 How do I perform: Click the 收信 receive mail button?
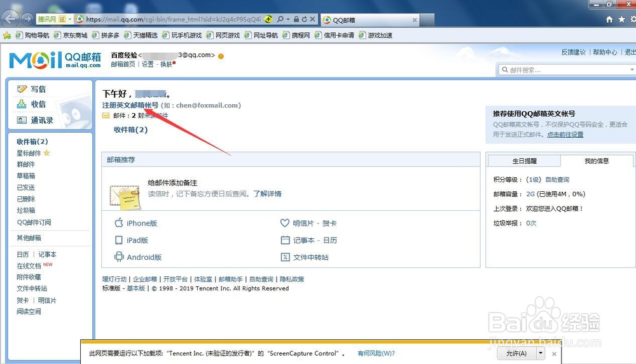click(x=32, y=104)
